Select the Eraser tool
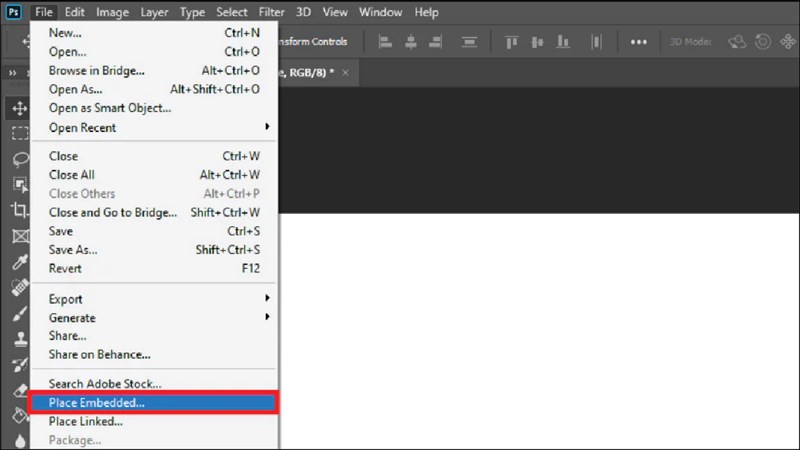This screenshot has height=450, width=800. click(x=20, y=390)
